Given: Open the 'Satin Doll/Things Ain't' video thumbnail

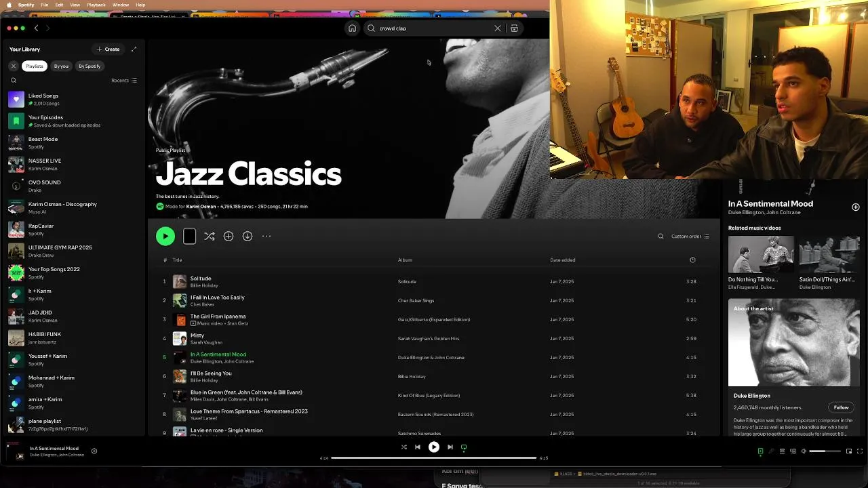Looking at the screenshot, I should coord(829,254).
